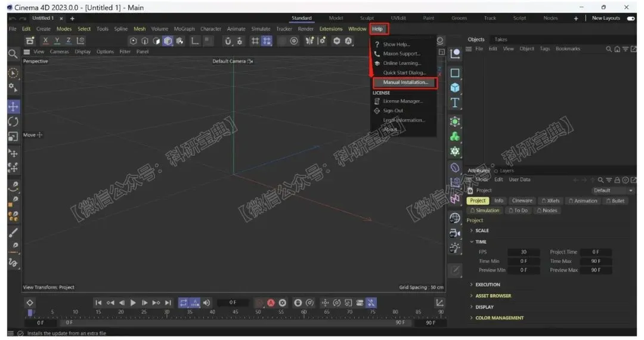This screenshot has height=340, width=644.
Task: Select the Rotate tool icon
Action: click(13, 122)
